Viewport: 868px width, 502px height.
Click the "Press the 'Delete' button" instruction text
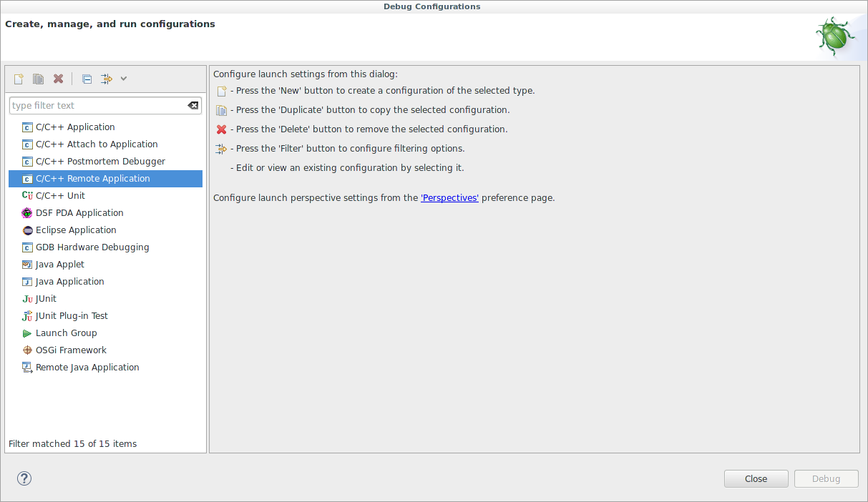click(369, 129)
